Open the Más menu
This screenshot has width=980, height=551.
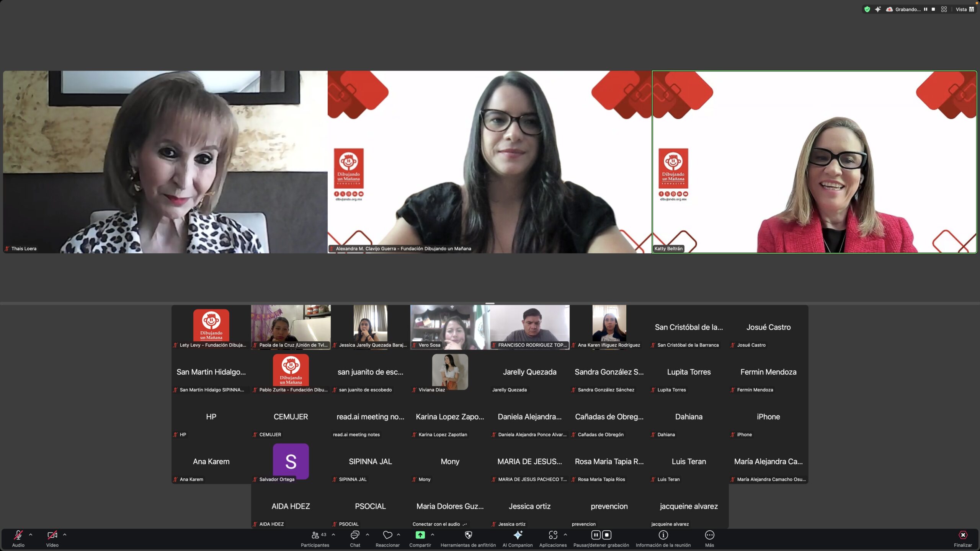tap(709, 535)
